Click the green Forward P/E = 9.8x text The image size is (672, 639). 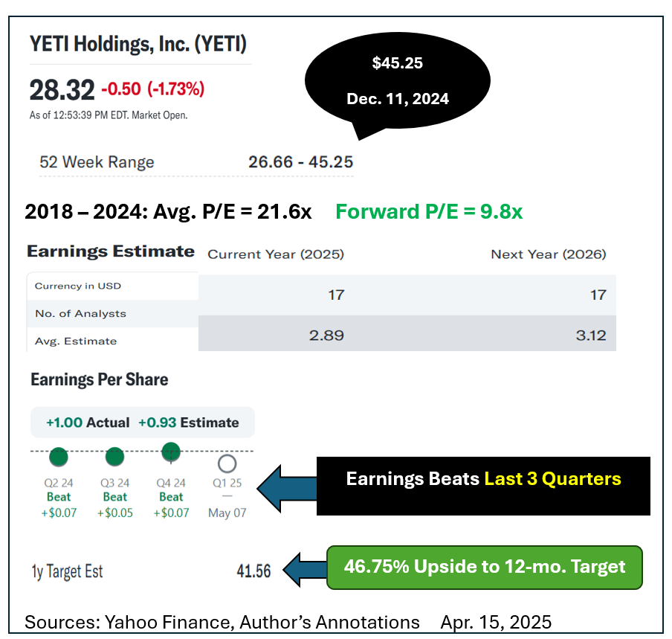429,212
